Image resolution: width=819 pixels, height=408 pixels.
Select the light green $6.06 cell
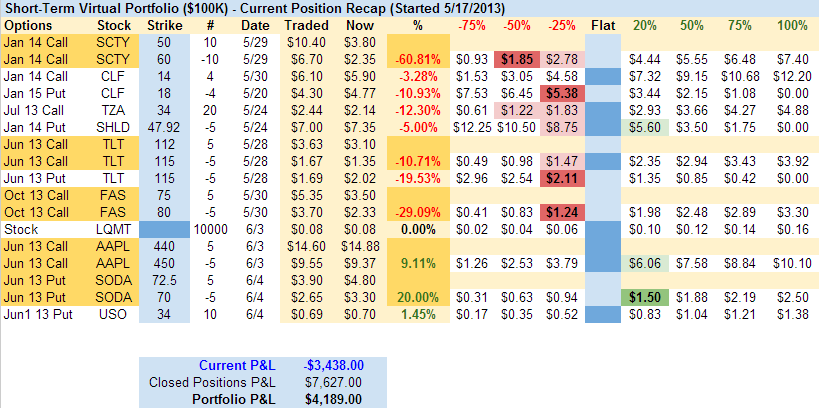click(x=641, y=263)
